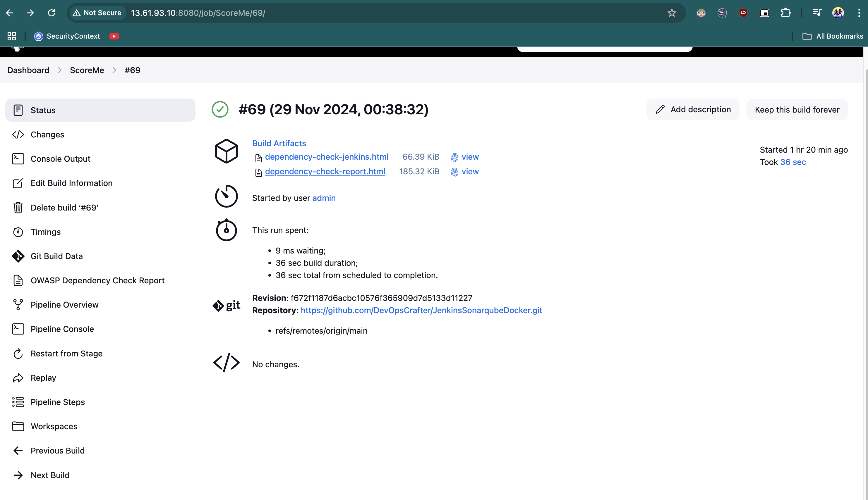This screenshot has height=500, width=868.
Task: Click Restart from Stage circular arrow icon
Action: coord(18,354)
